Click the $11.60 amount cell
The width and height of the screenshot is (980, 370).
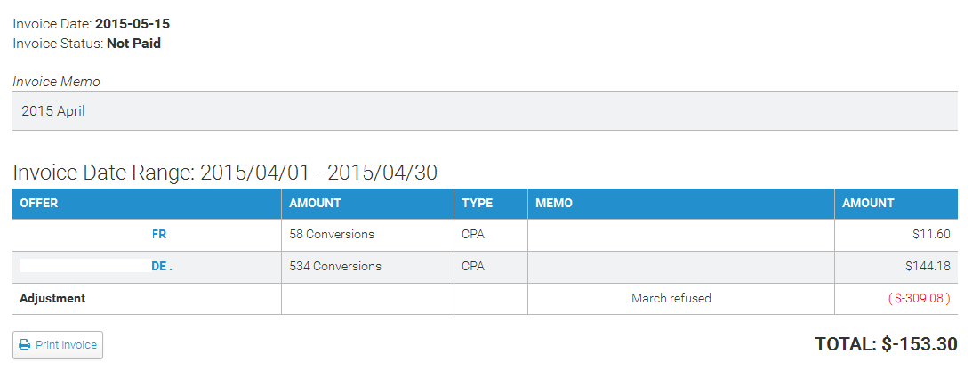coord(932,235)
